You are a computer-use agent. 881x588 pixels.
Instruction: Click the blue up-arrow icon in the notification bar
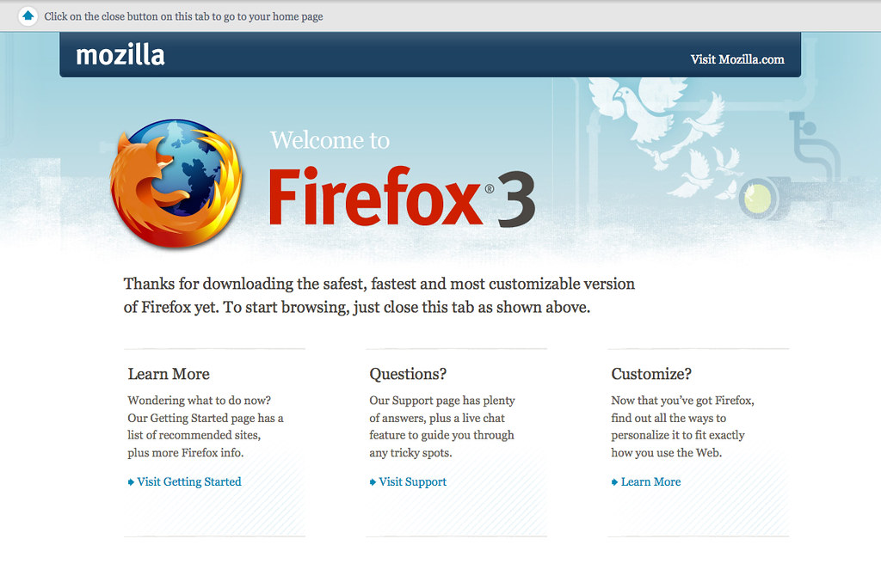28,15
